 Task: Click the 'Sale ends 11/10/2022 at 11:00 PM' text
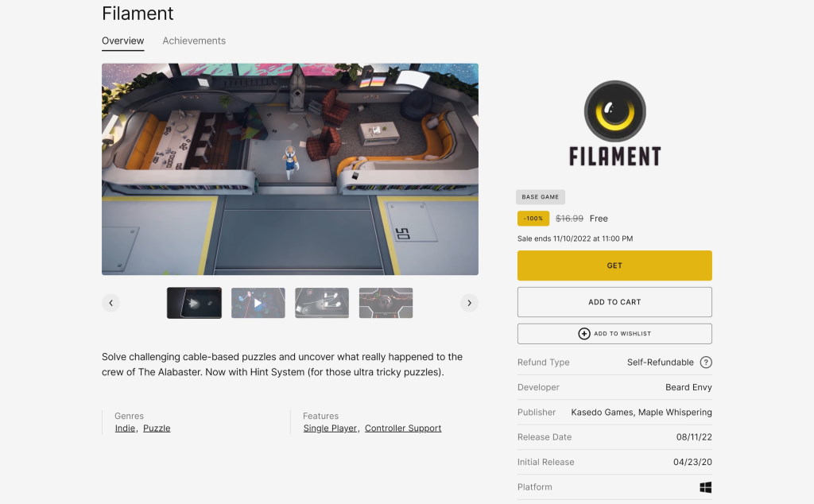(x=576, y=238)
